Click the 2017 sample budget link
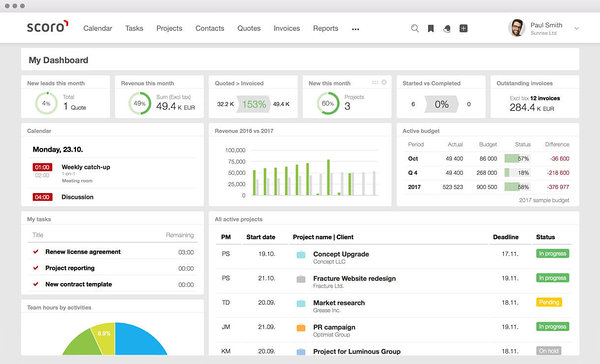Image resolution: width=600 pixels, height=364 pixels. tap(544, 200)
